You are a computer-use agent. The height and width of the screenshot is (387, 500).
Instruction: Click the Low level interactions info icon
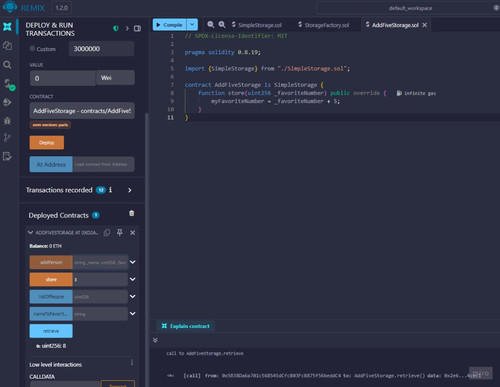(x=132, y=362)
